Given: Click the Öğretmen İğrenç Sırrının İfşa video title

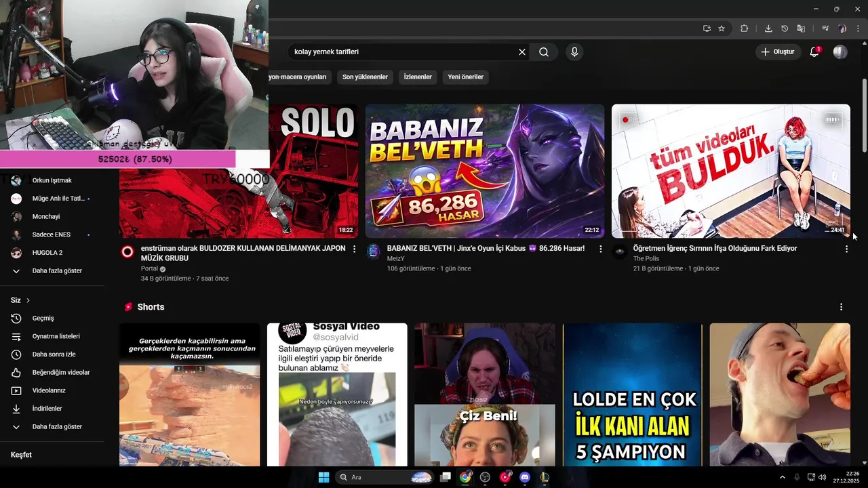Looking at the screenshot, I should click(x=715, y=249).
